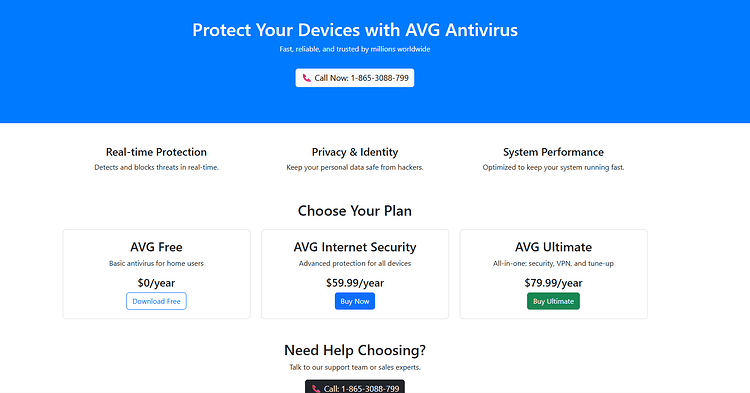Viewport: 750px width, 393px height.
Task: Click the phone icon in Call Now button
Action: [x=307, y=78]
